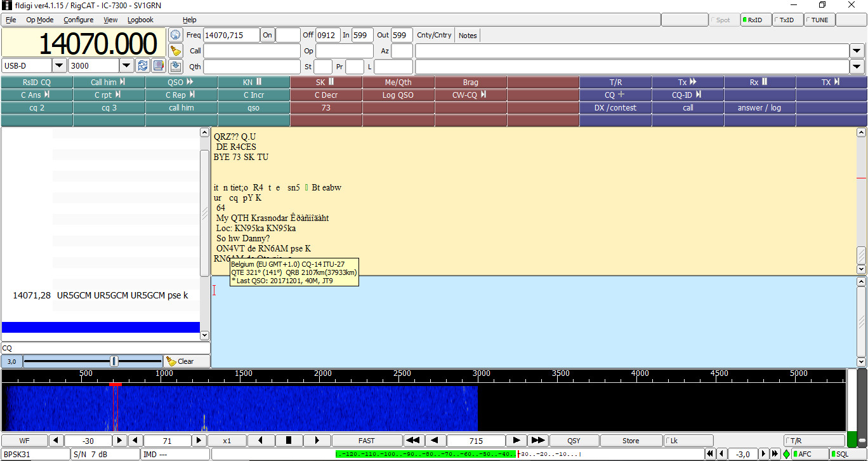868x461 pixels.
Task: Switch to the Notes tab
Action: tap(468, 35)
